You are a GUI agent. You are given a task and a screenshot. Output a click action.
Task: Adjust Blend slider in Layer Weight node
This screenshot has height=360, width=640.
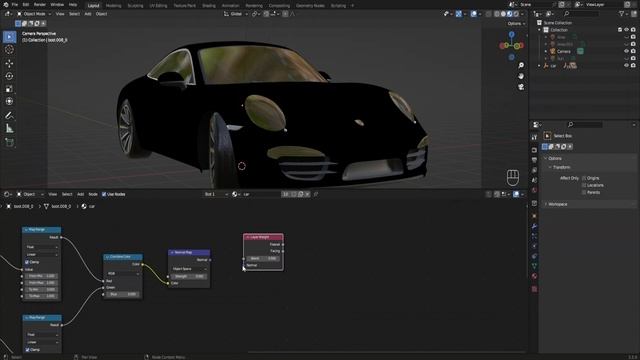263,258
